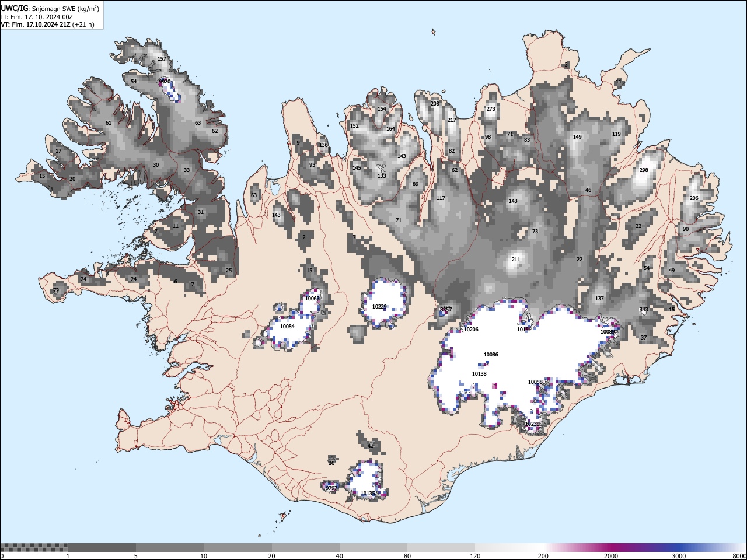Image resolution: width=747 pixels, height=560 pixels.
Task: Click the map value label 298
Action: point(644,170)
